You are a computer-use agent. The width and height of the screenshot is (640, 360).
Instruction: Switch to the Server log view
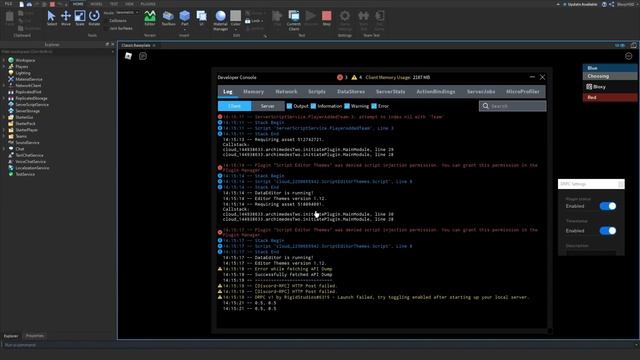[268, 106]
